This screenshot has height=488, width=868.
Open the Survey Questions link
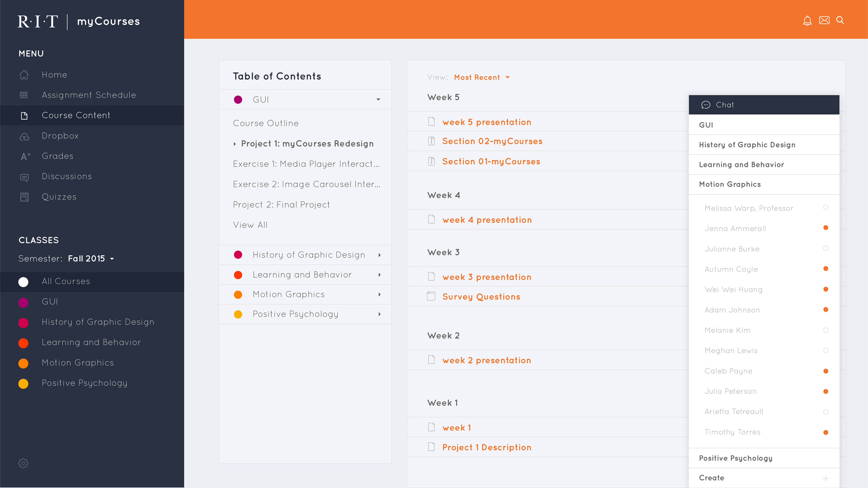481,296
